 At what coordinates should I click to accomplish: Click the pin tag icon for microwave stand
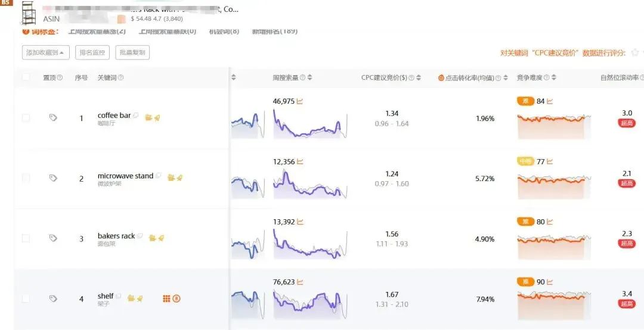click(53, 178)
